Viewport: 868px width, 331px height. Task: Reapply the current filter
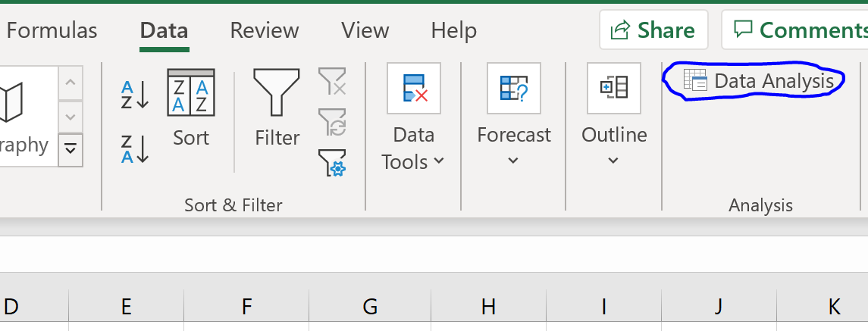pos(332,121)
